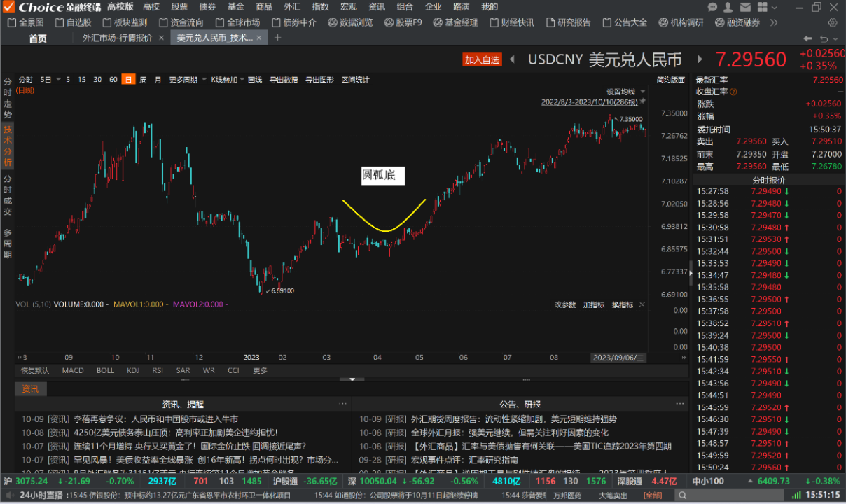This screenshot has width=846, height=504.
Task: Click 改参数 to edit indicator parameters
Action: pos(564,304)
